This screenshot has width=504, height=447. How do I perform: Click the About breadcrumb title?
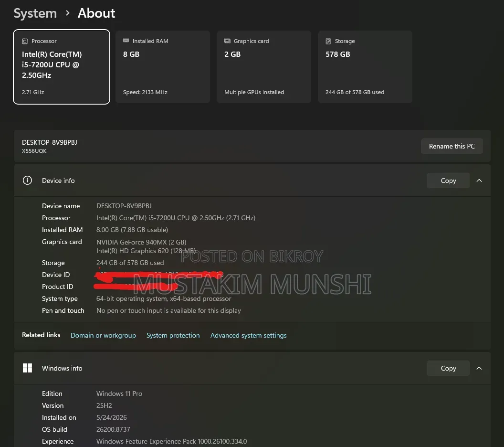[x=96, y=13]
